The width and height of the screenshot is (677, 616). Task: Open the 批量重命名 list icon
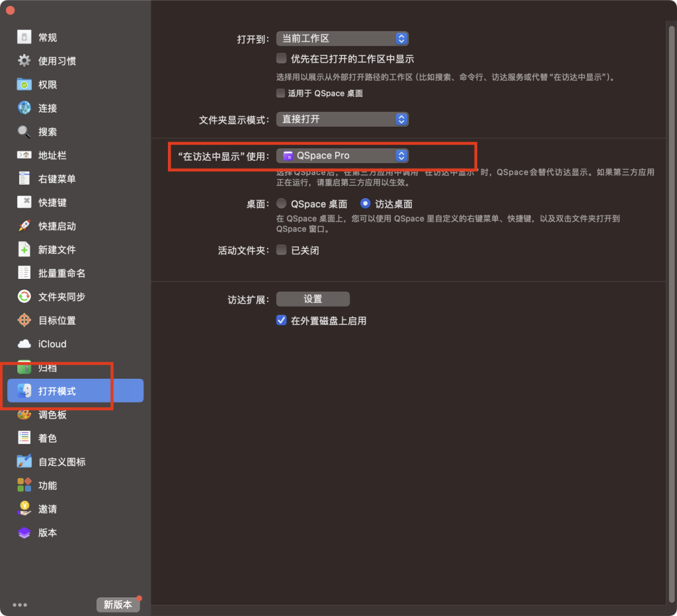(x=24, y=273)
